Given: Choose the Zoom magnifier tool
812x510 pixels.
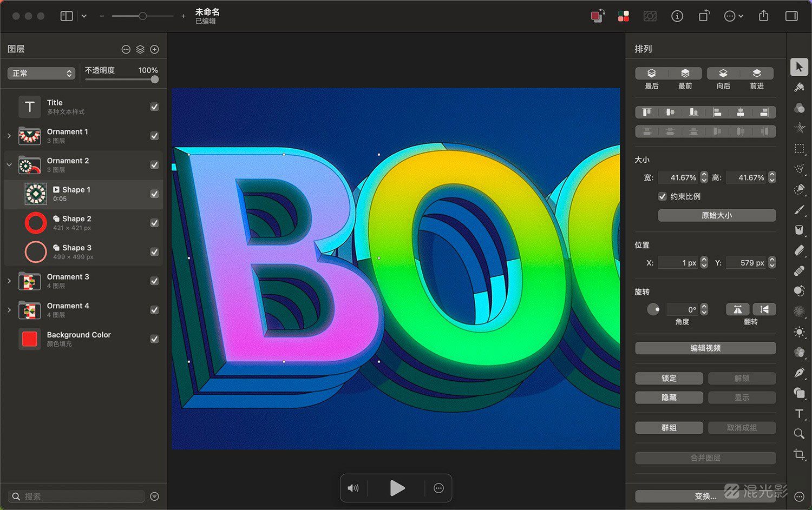Looking at the screenshot, I should [799, 434].
